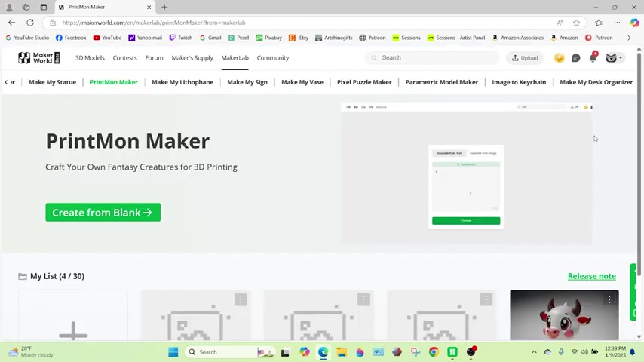
Task: Open the Twitch bookmark
Action: 181,38
